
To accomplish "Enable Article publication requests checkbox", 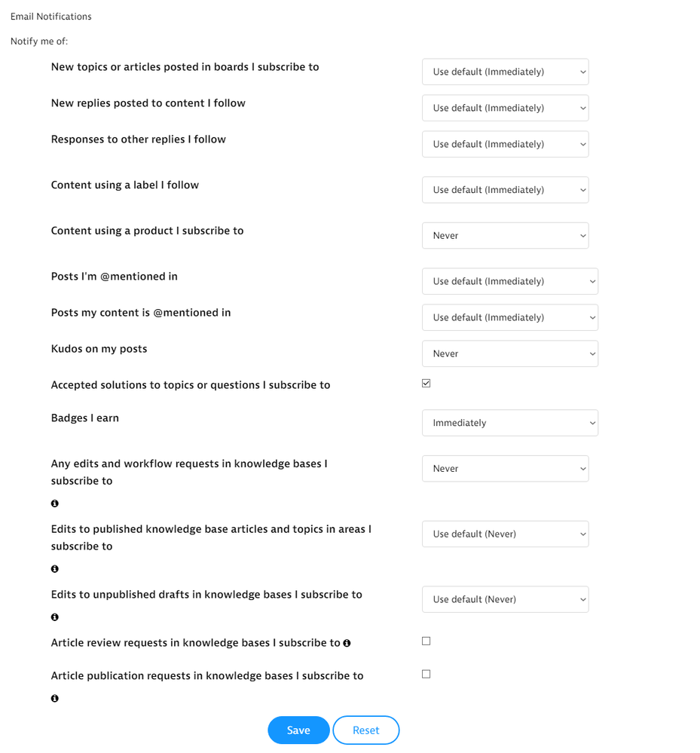I will [x=426, y=675].
